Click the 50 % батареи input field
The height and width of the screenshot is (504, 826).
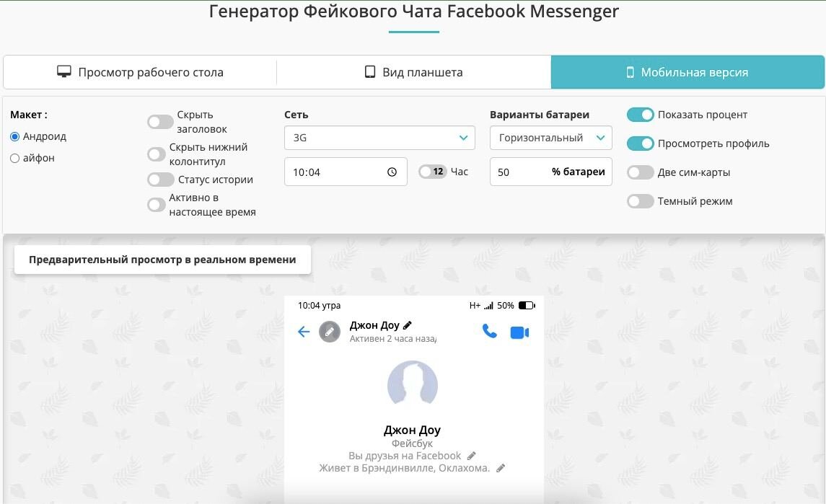point(551,172)
